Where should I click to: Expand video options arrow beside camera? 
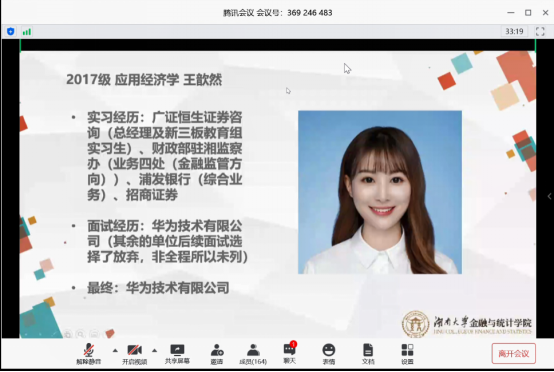[x=154, y=351]
